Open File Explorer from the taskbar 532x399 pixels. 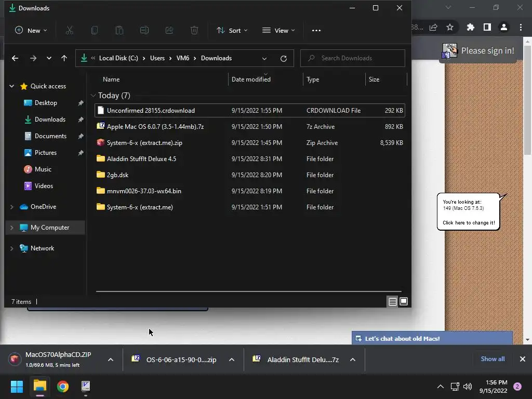point(39,386)
